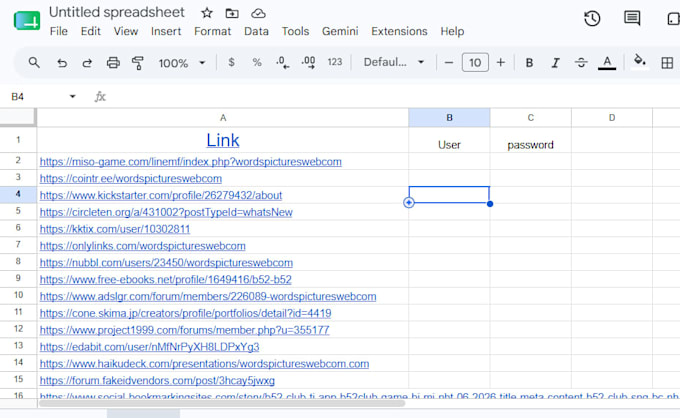The height and width of the screenshot is (418, 680).
Task: Select column D header
Action: 611,118
